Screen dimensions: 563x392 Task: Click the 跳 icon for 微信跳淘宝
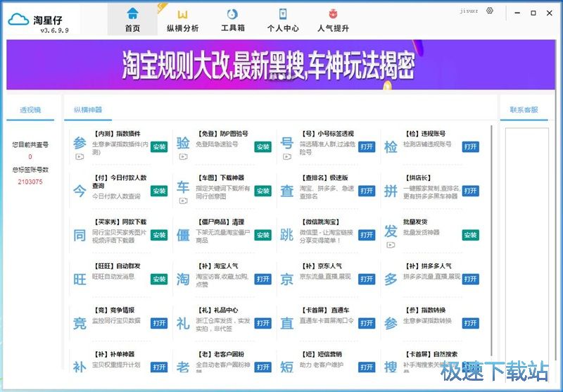coord(287,235)
